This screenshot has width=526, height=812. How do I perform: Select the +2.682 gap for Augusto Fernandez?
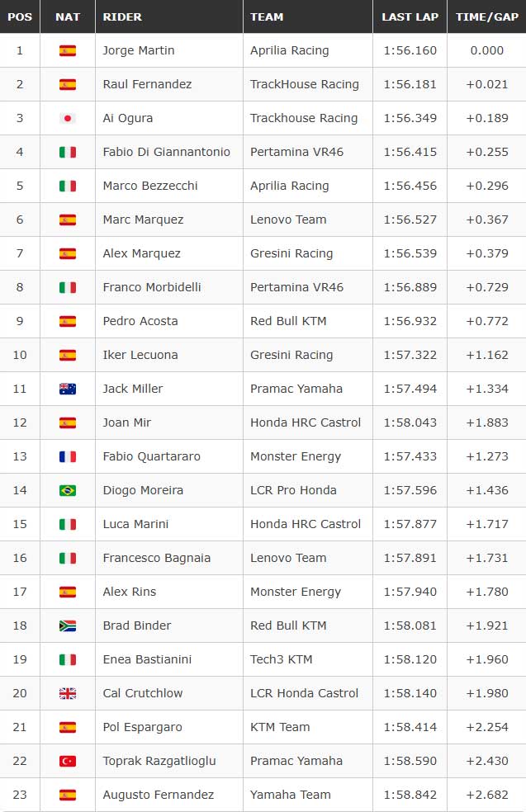point(486,795)
